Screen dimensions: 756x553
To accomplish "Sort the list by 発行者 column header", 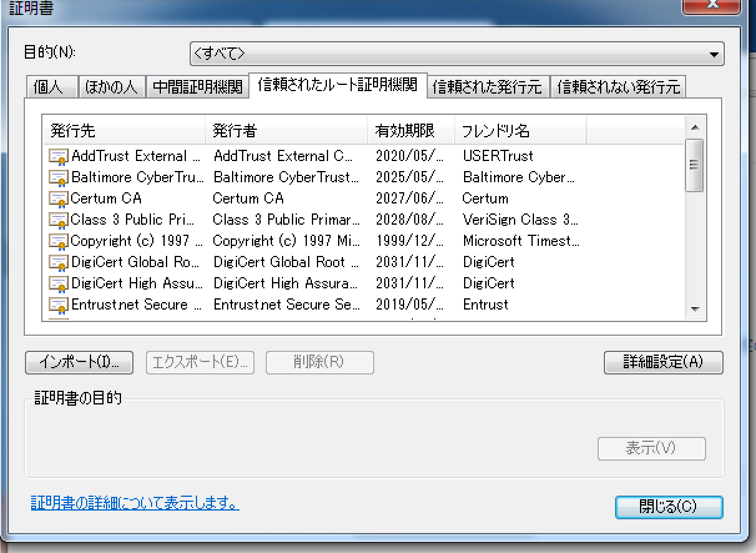I will tap(286, 131).
